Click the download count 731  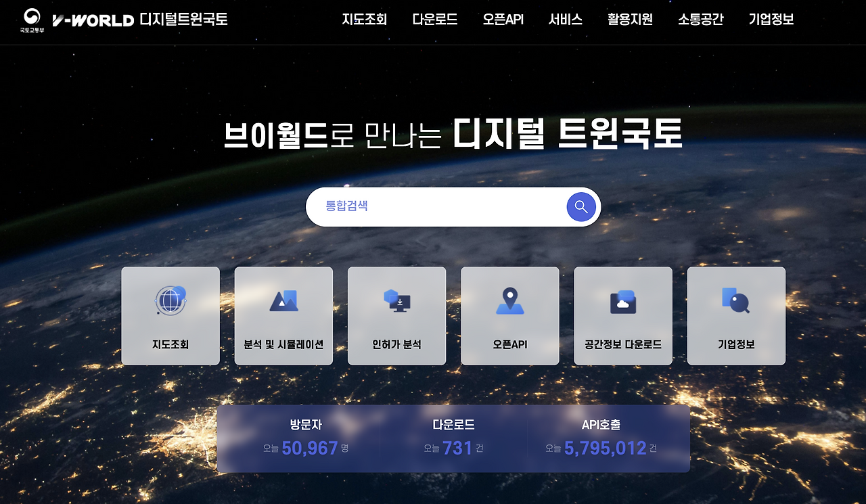(457, 448)
